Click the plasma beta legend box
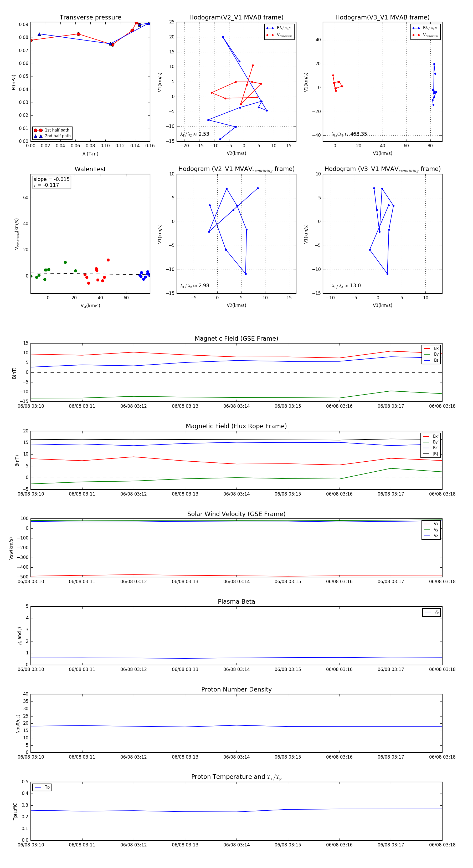 [x=431, y=612]
